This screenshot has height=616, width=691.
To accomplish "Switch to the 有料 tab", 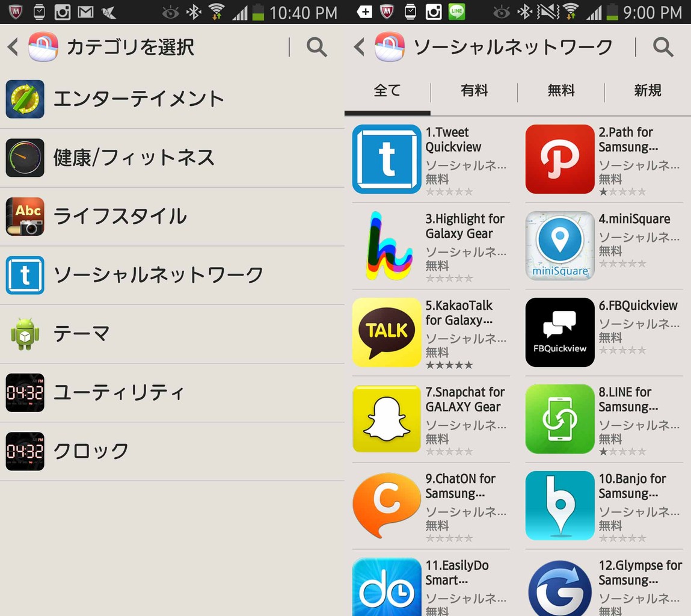I will click(474, 91).
